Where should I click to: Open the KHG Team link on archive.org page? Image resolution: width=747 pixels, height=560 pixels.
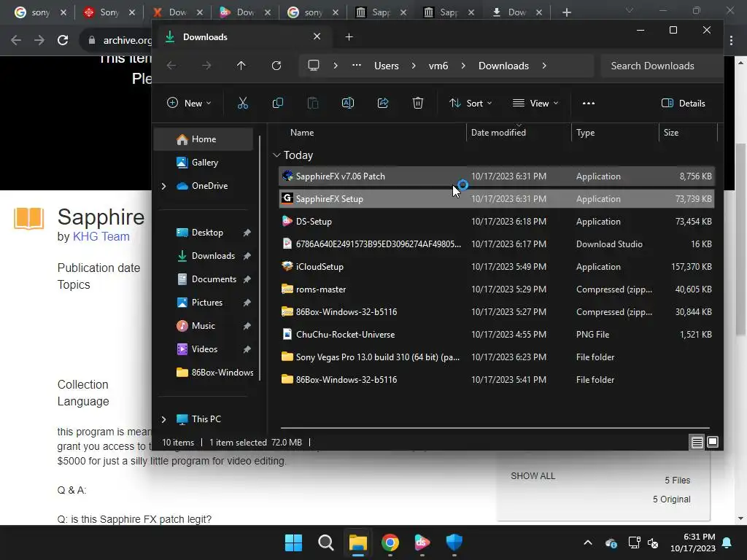[x=101, y=236]
